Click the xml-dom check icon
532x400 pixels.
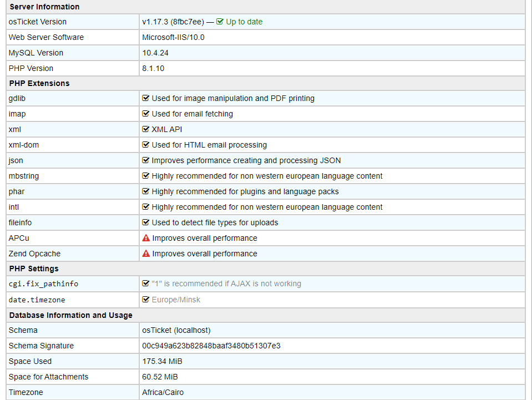coord(146,145)
